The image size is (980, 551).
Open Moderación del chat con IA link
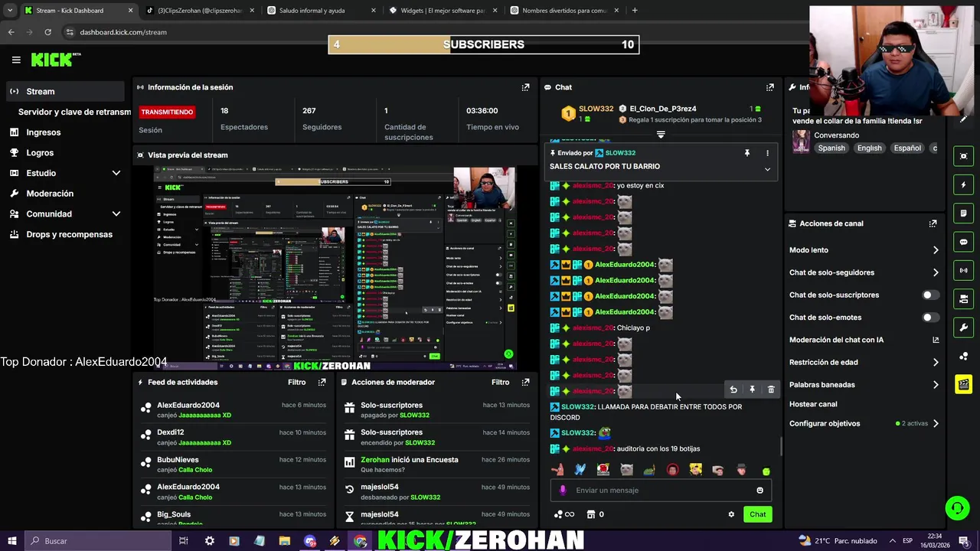[x=864, y=340]
